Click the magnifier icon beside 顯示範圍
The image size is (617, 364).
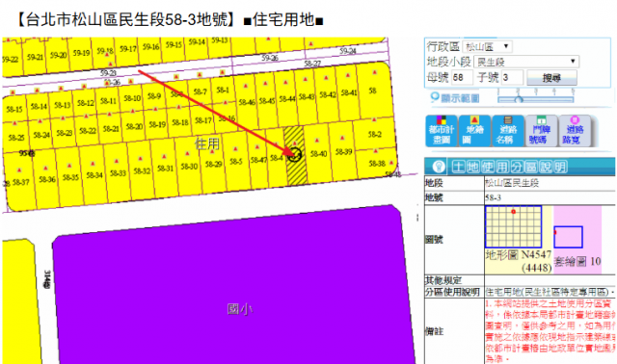pos(435,97)
